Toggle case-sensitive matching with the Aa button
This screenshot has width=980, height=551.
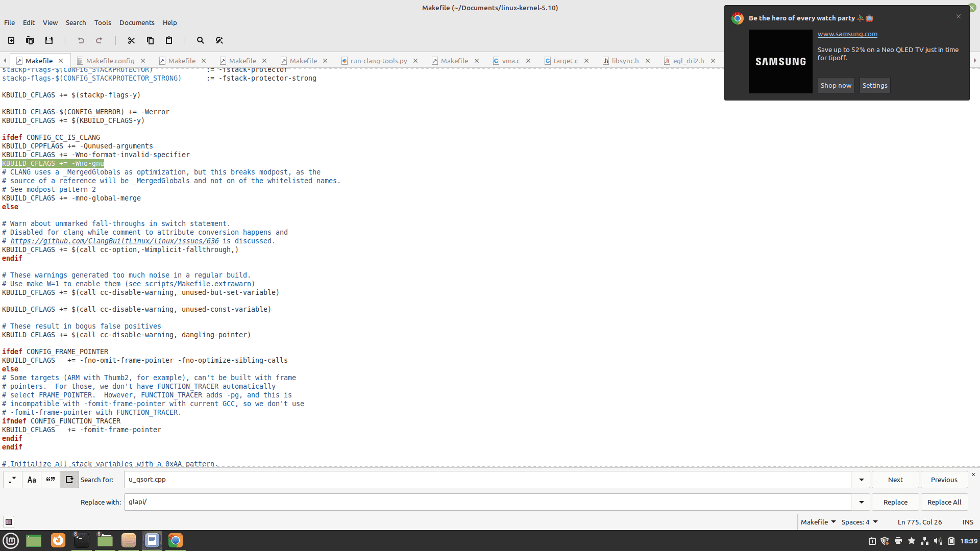[x=31, y=480]
